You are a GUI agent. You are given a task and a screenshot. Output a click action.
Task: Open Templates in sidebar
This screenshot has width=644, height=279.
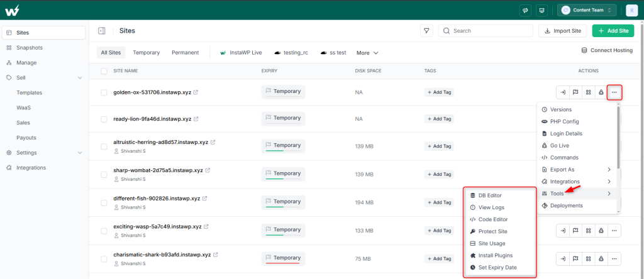[29, 93]
